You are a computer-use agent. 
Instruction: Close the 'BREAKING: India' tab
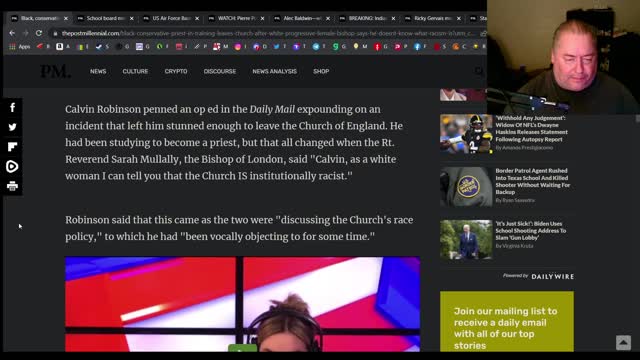(x=393, y=18)
